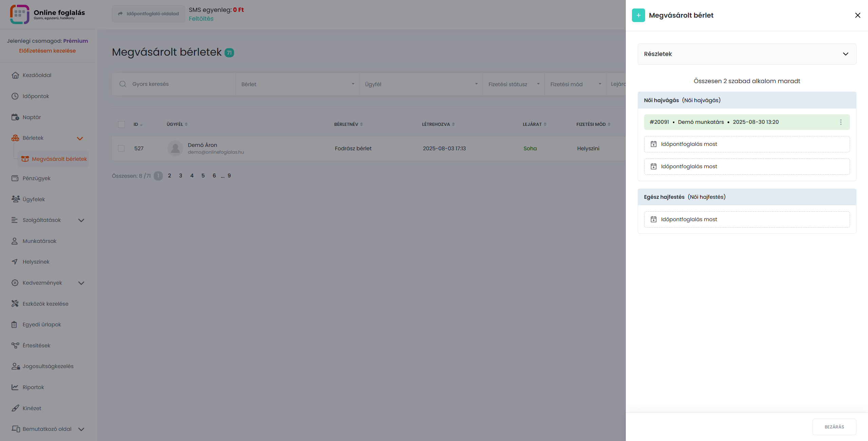The image size is (868, 441).
Task: Open Ügyfelek in the sidebar
Action: tap(34, 199)
